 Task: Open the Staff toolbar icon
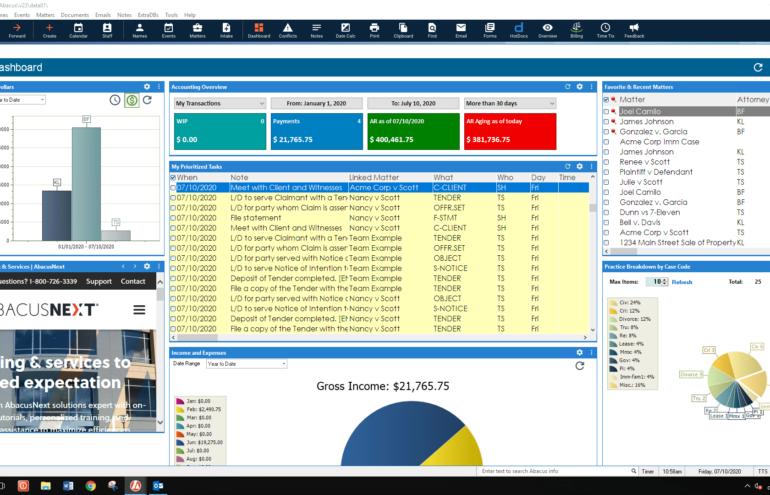(x=107, y=30)
